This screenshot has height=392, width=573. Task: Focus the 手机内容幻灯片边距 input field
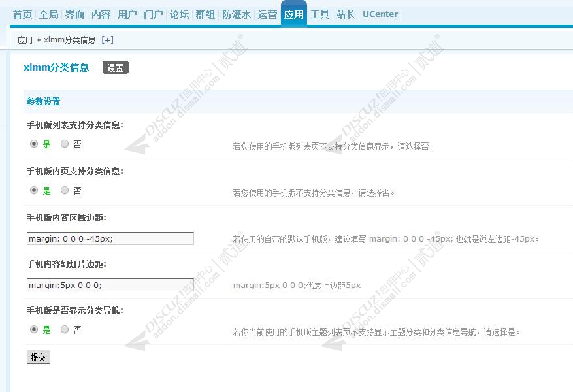pyautogui.click(x=110, y=285)
